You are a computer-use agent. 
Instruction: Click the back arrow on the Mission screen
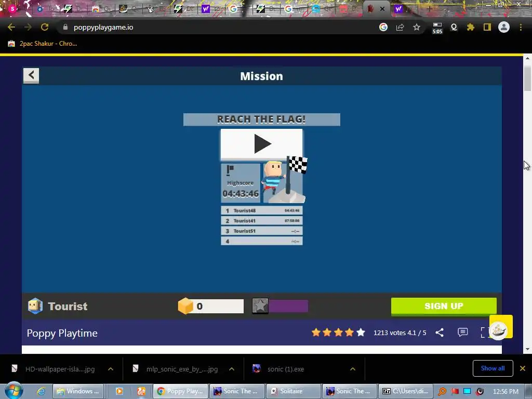click(x=31, y=75)
